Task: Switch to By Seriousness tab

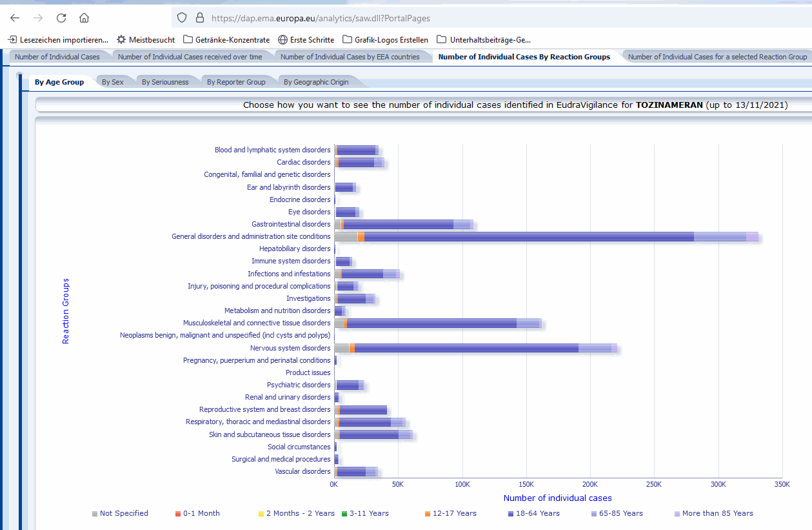Action: click(x=165, y=82)
